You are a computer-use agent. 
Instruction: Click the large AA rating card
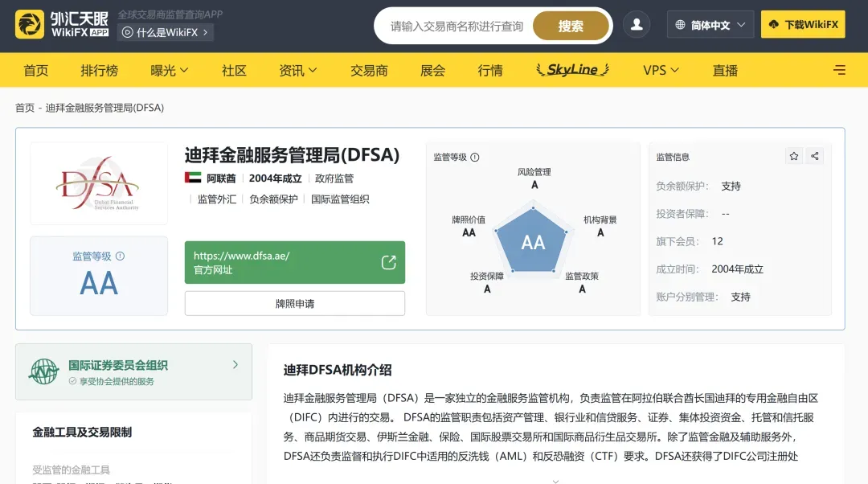point(99,276)
